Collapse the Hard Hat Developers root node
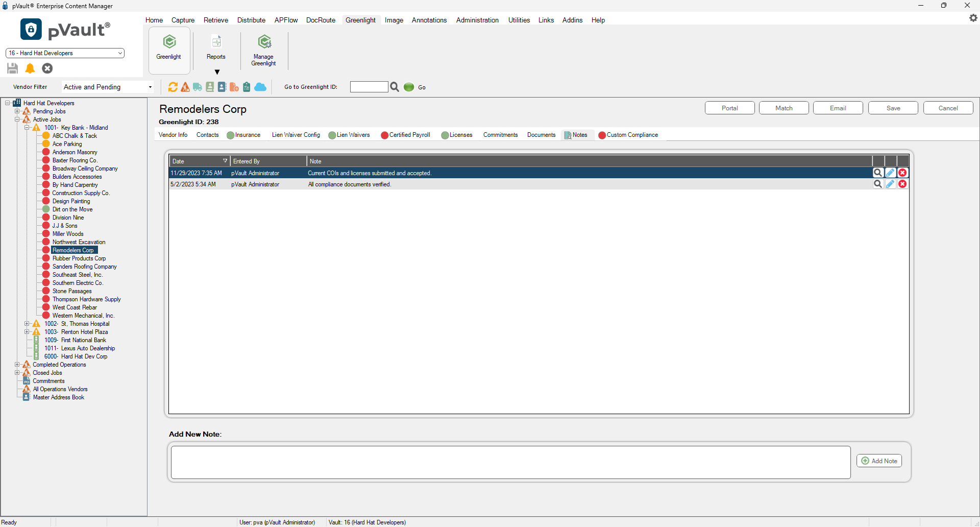The width and height of the screenshot is (980, 527). 8,103
